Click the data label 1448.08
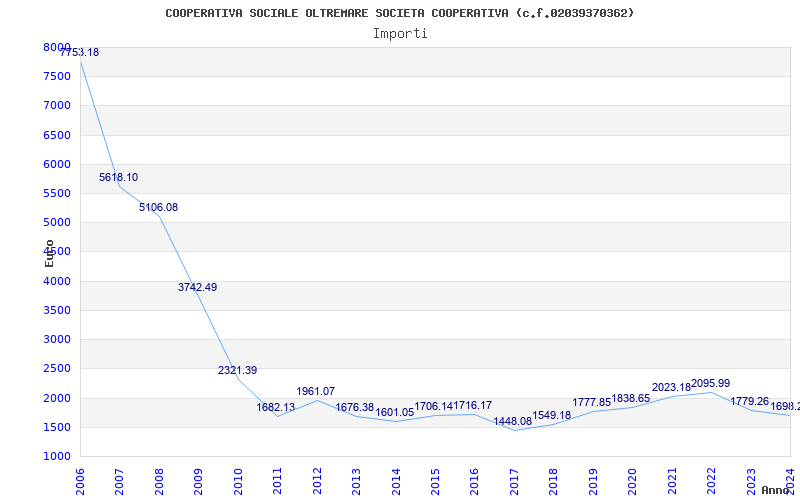Image resolution: width=800 pixels, height=500 pixels. coord(513,421)
